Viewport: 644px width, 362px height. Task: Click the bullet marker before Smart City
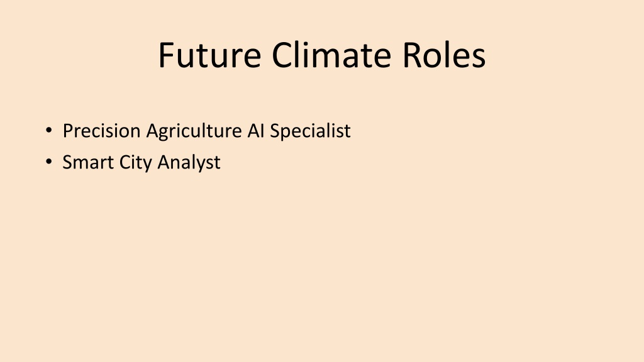pos(49,163)
